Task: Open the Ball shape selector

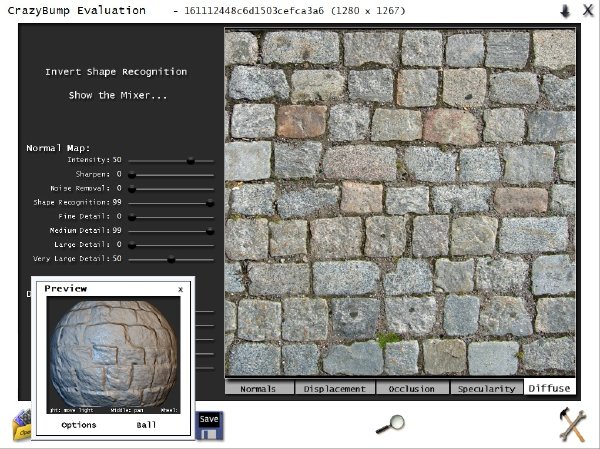Action: (146, 425)
